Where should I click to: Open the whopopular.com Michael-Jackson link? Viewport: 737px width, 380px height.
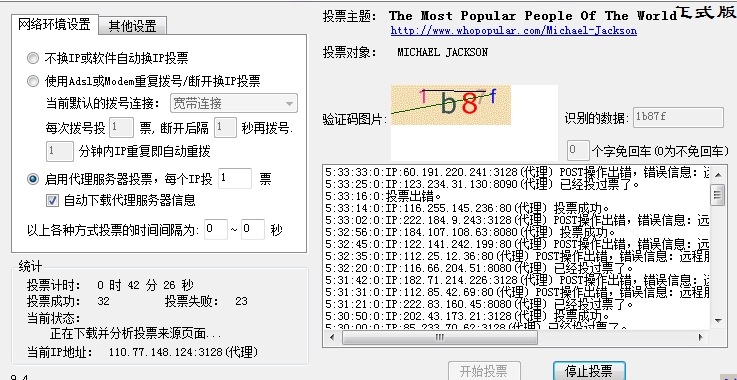pos(514,31)
